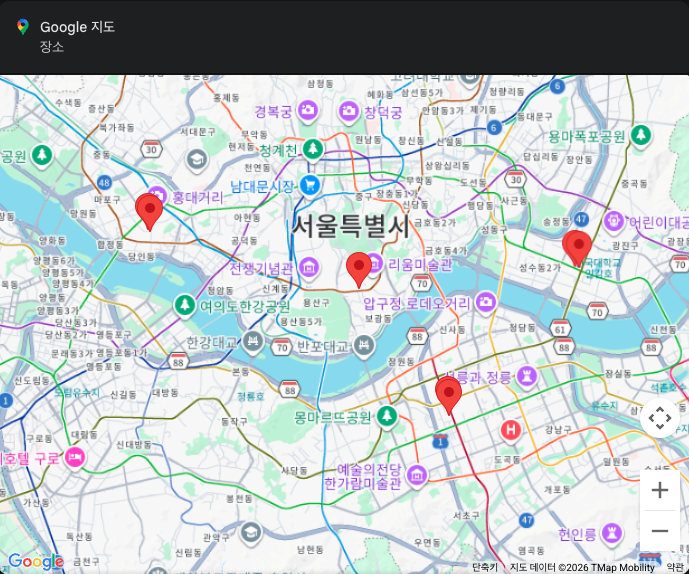Select the 청계천 park tree pin
689x574 pixels.
pyautogui.click(x=313, y=149)
